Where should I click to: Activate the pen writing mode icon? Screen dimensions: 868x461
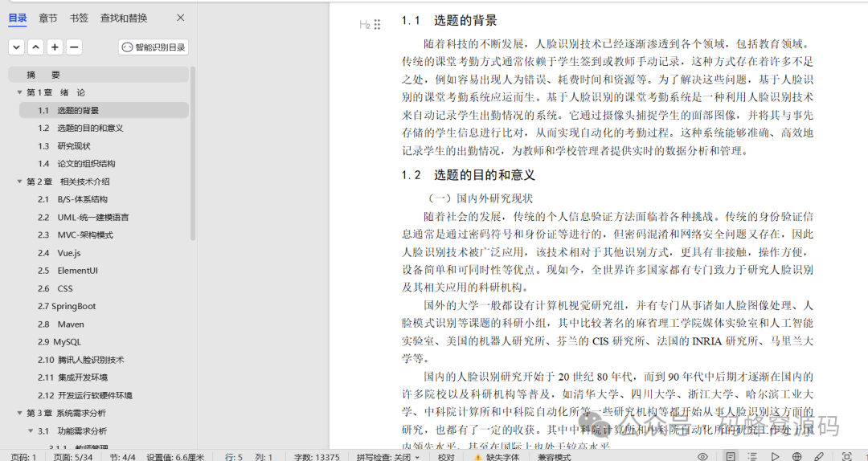819,456
